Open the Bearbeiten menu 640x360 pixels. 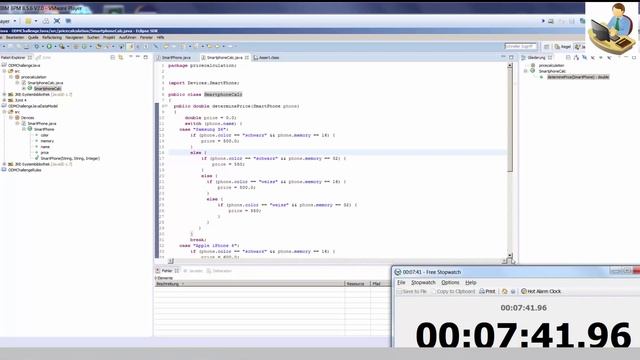[x=15, y=37]
